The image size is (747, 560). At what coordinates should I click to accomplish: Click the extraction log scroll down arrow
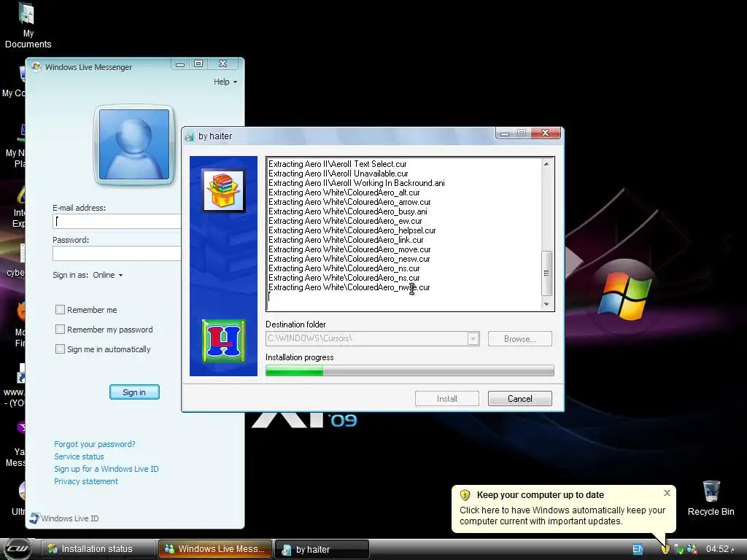(546, 304)
